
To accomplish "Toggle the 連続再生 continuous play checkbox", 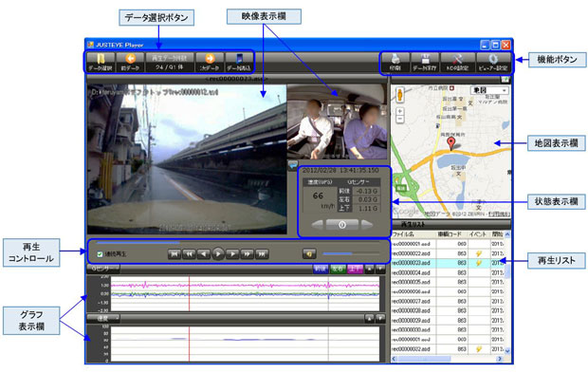I will (x=100, y=254).
